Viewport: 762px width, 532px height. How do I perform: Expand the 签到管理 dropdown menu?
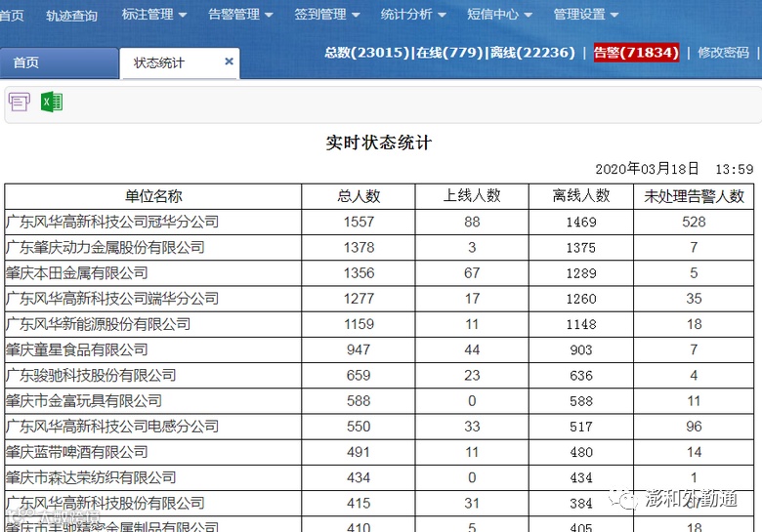pyautogui.click(x=327, y=15)
